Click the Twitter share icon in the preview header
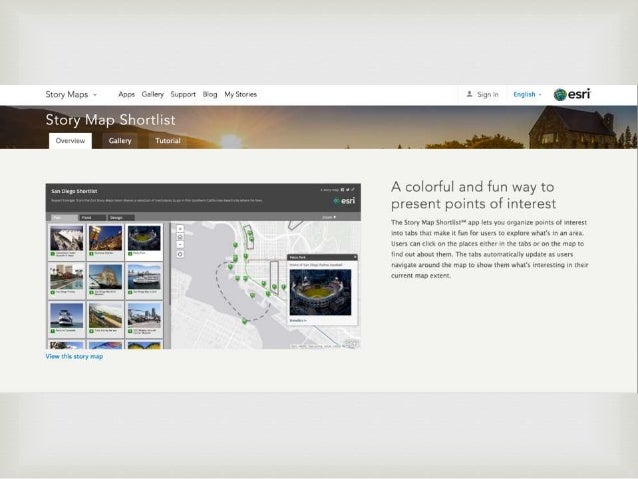The height and width of the screenshot is (479, 638). pyautogui.click(x=347, y=190)
